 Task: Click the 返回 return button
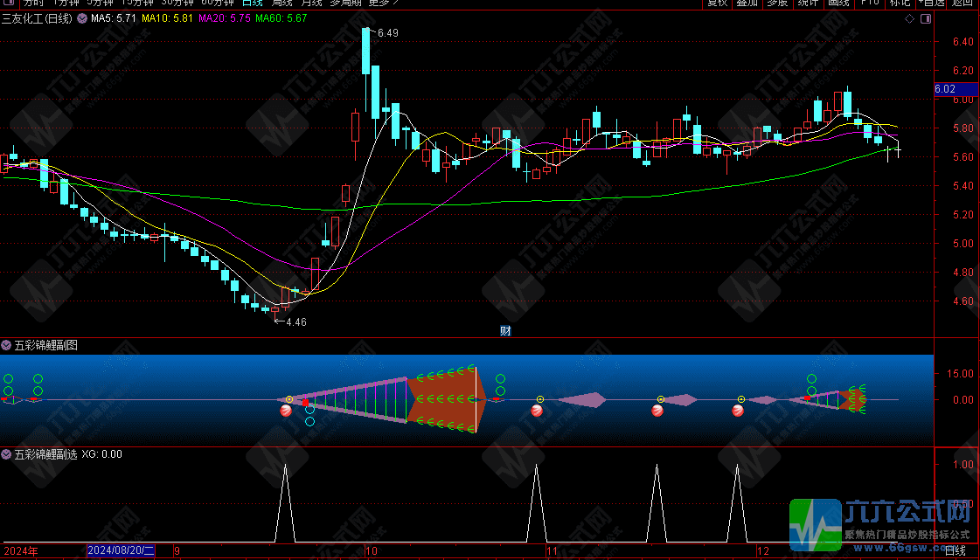pyautogui.click(x=963, y=3)
